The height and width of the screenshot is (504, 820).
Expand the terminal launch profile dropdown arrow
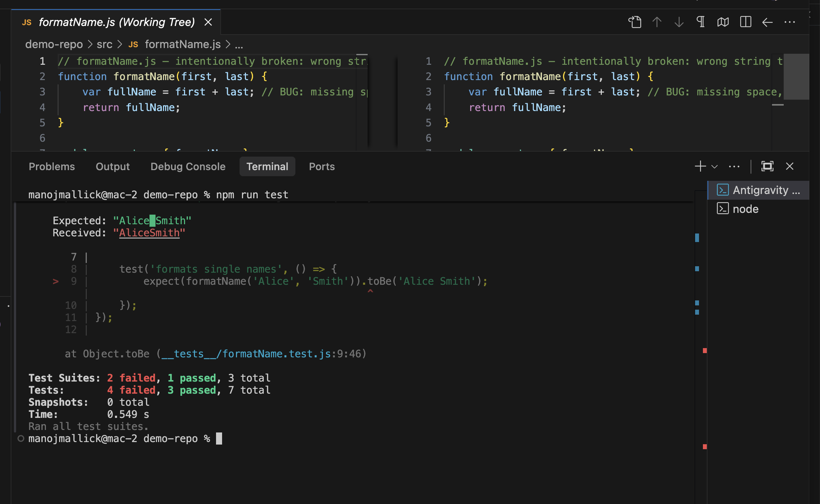[714, 166]
